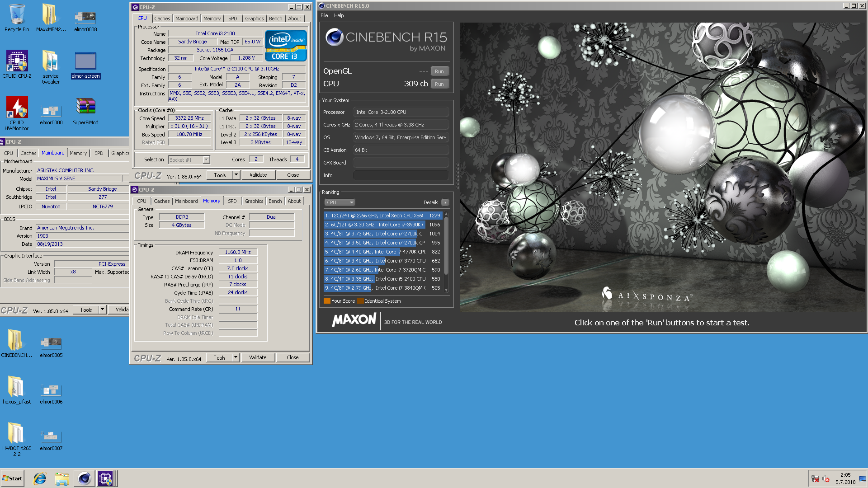Switch to the Caches tab in CPU-Z CPU window
868x488 pixels.
tap(162, 19)
